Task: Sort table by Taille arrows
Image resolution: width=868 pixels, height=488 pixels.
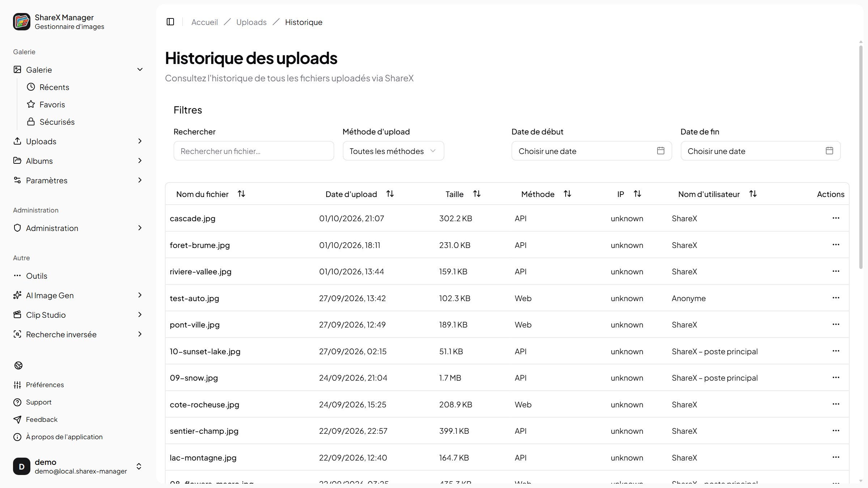Action: click(477, 194)
